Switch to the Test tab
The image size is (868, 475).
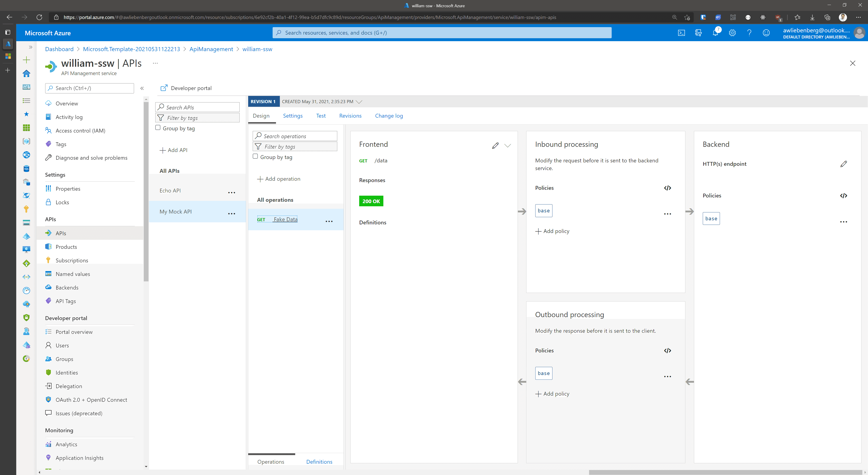(321, 116)
